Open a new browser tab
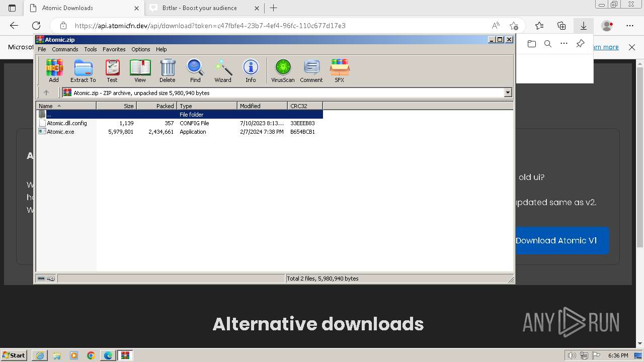644x362 pixels. (x=274, y=8)
